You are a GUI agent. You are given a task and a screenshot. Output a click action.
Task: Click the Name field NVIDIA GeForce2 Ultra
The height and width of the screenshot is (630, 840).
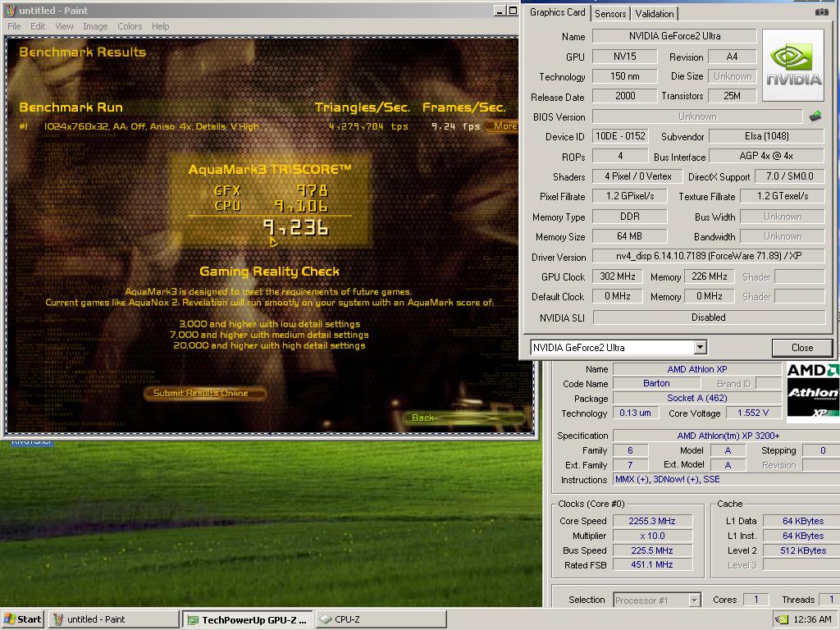[x=674, y=36]
